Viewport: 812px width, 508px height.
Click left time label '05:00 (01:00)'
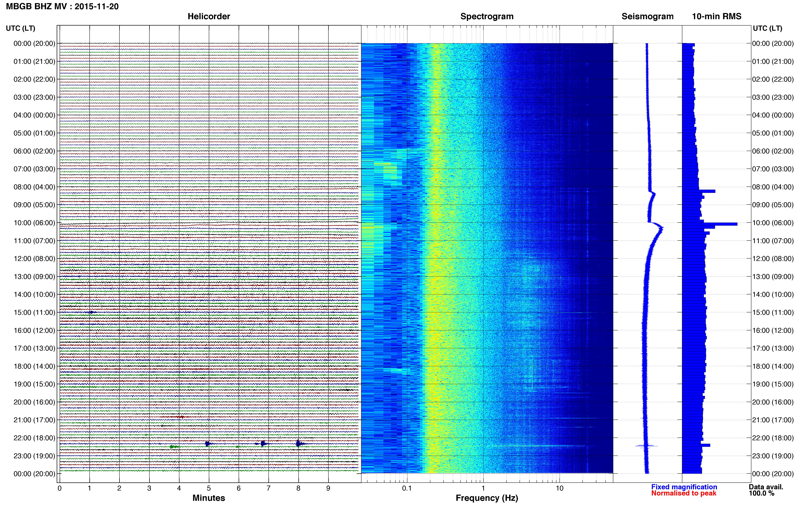tap(34, 133)
